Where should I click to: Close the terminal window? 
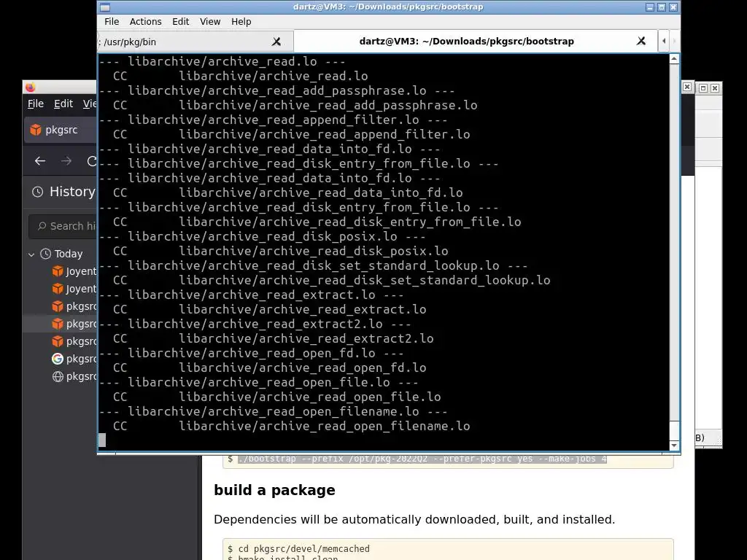(x=673, y=7)
